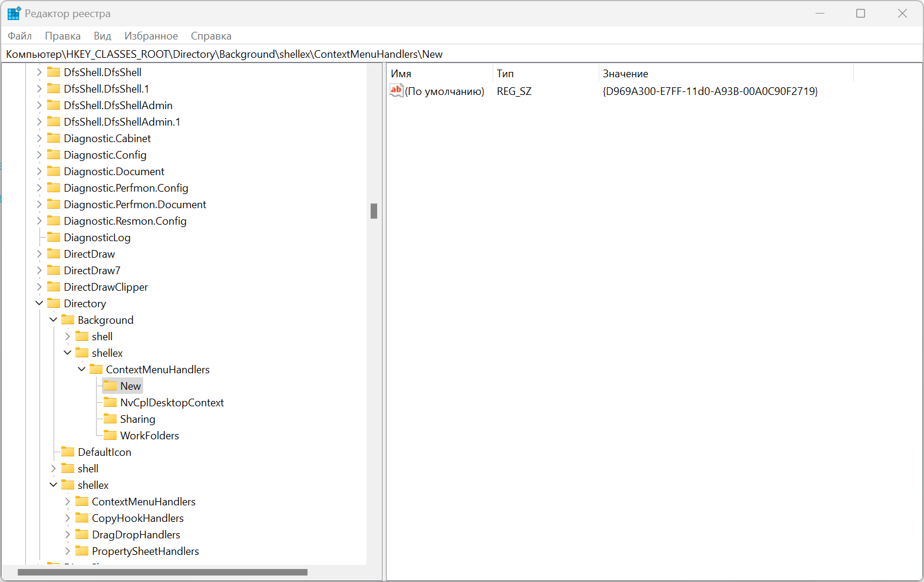Select the NvCplDesktopContext key label
The image size is (924, 582).
172,402
